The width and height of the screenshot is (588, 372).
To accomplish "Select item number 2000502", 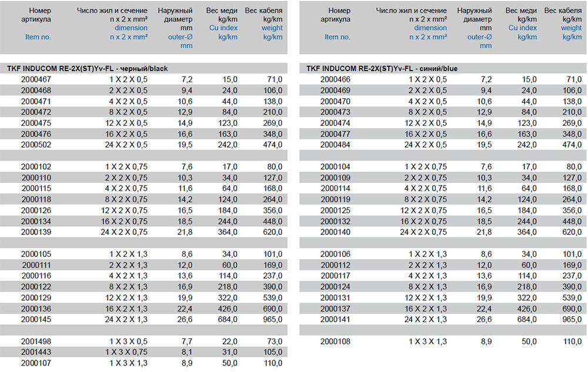I will [x=36, y=145].
